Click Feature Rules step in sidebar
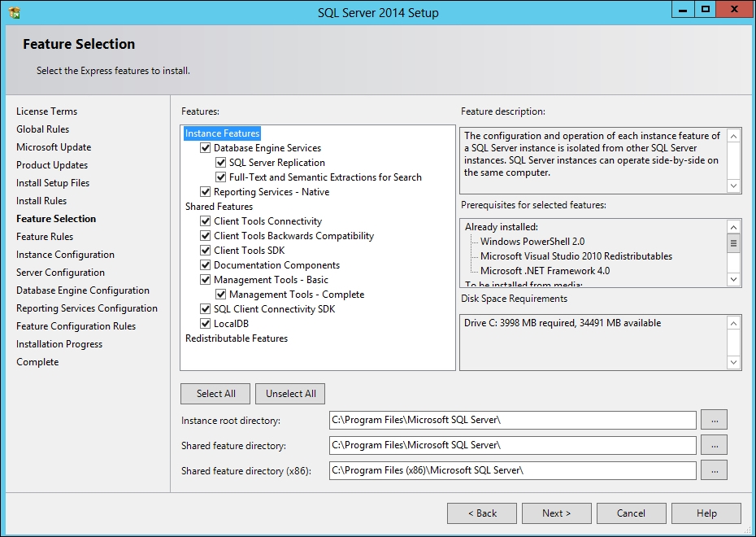 click(x=45, y=237)
